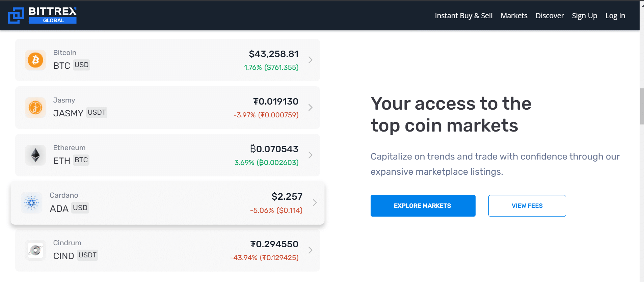This screenshot has width=644, height=282.
Task: Click the VIEW FEES button
Action: (527, 206)
